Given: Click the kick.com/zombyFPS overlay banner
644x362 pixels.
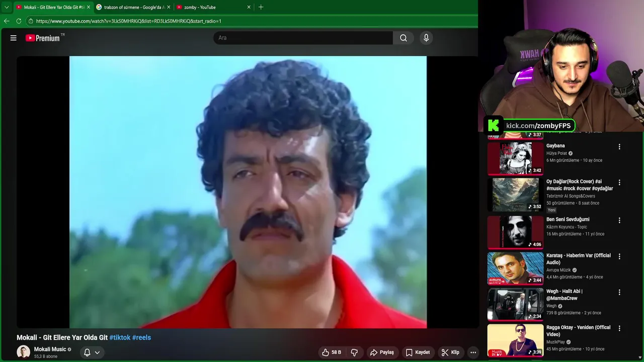Looking at the screenshot, I should pyautogui.click(x=529, y=126).
